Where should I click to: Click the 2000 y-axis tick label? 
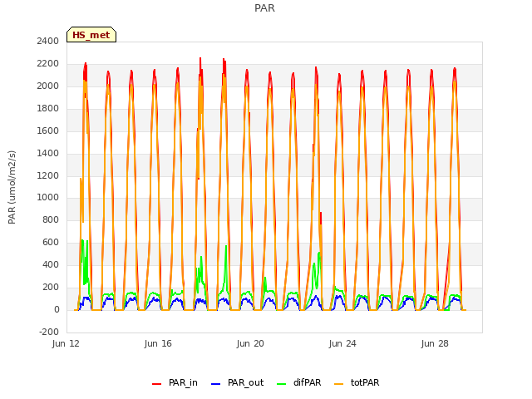point(48,86)
